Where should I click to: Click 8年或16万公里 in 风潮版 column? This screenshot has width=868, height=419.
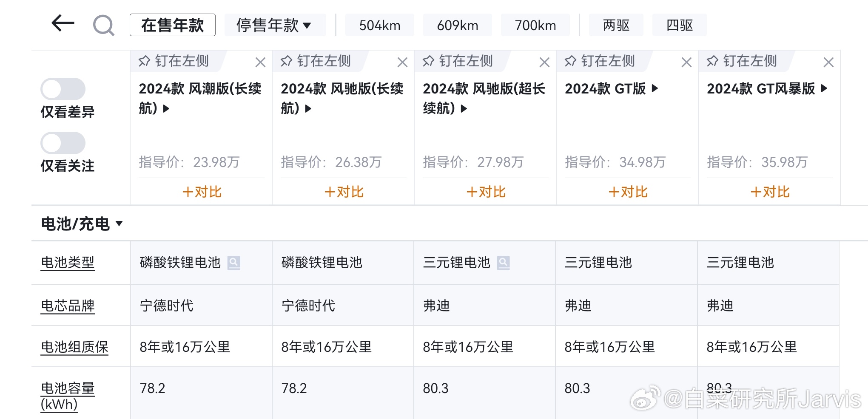point(185,347)
